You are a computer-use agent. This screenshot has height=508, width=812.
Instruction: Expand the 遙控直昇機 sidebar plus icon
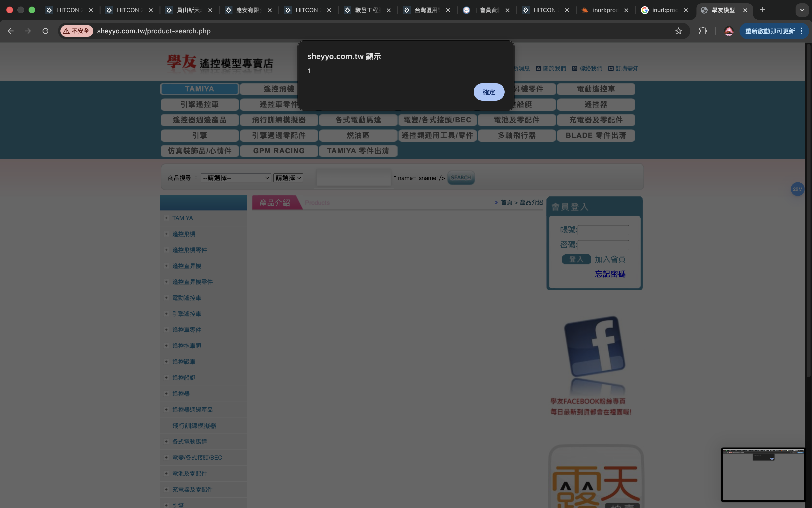(166, 266)
